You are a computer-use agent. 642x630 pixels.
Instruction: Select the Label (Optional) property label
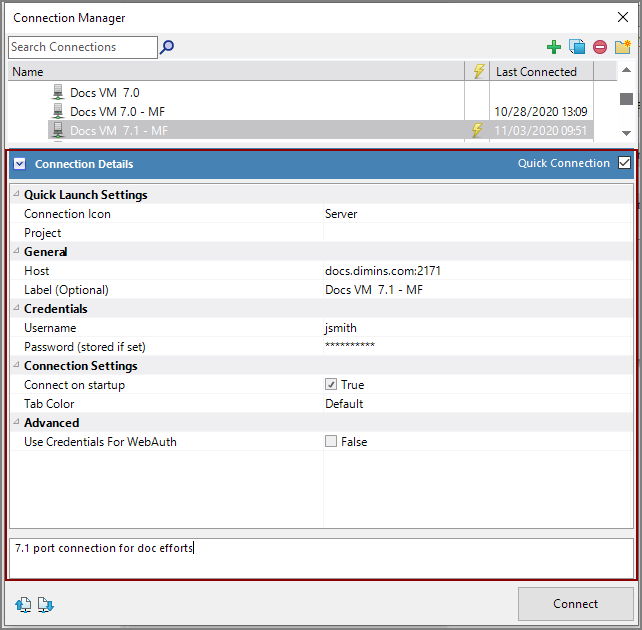(66, 290)
